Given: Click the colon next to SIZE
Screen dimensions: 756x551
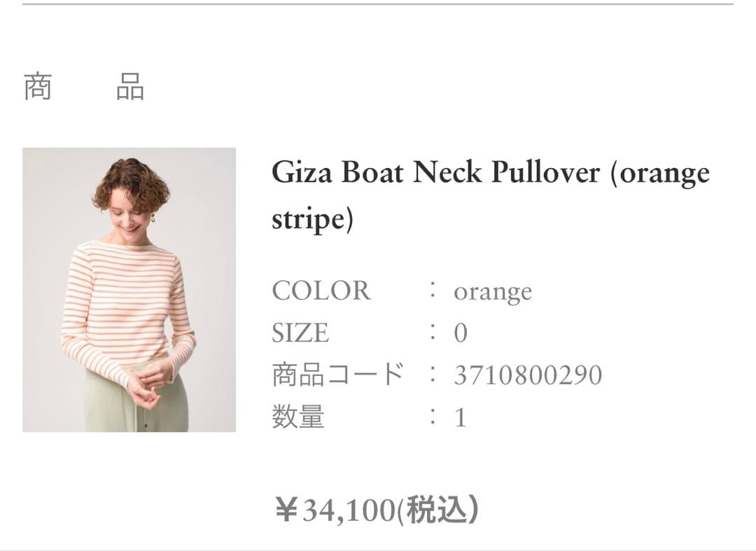Looking at the screenshot, I should [434, 333].
